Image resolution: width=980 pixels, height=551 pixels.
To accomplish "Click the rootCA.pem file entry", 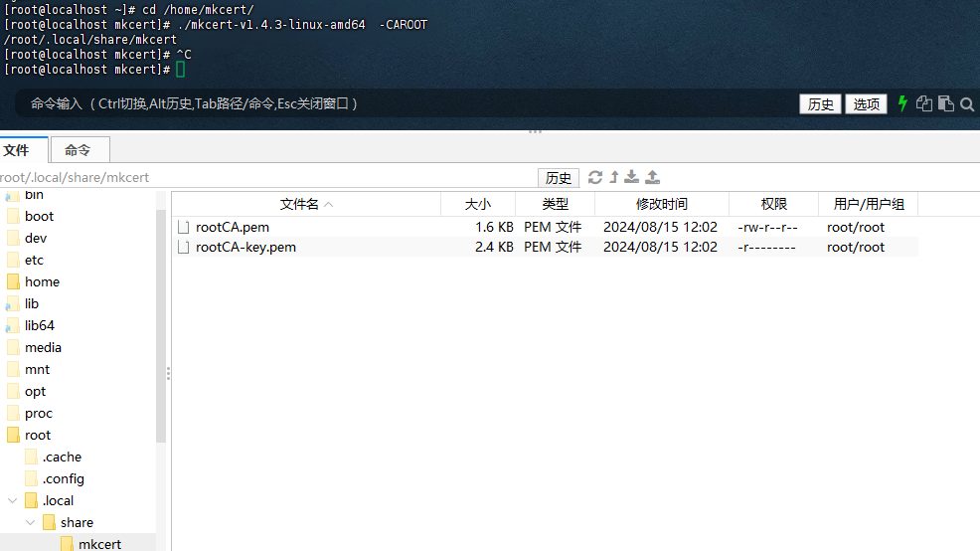I will pyautogui.click(x=233, y=227).
